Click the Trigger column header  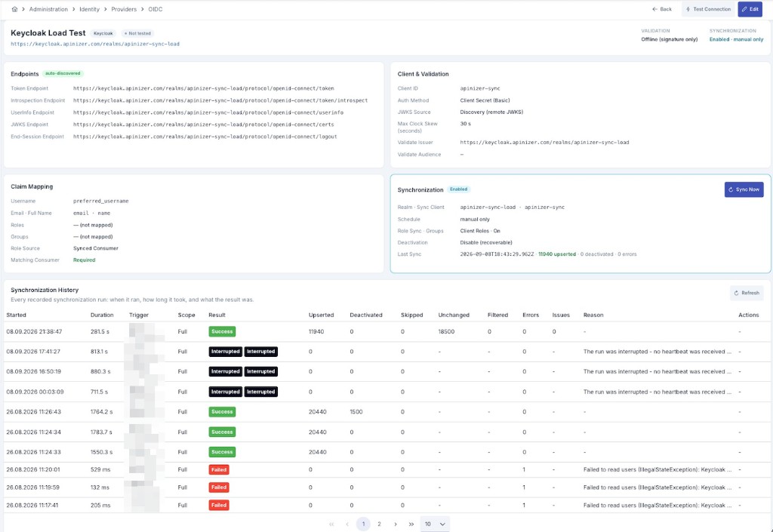click(139, 315)
